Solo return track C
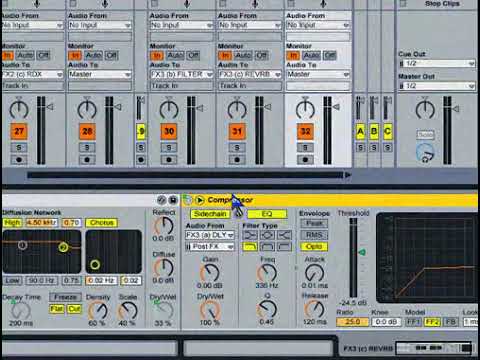The width and height of the screenshot is (480, 360). click(387, 147)
